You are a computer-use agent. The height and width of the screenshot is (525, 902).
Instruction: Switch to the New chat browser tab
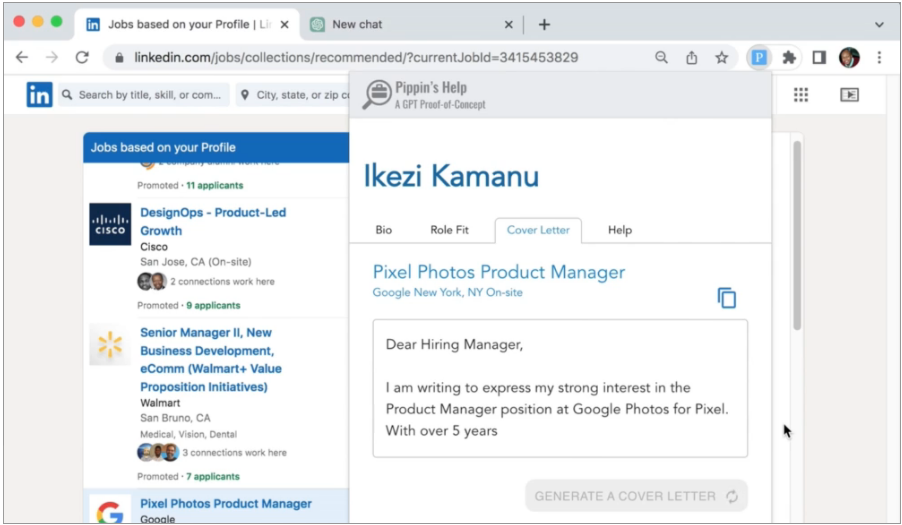point(412,24)
